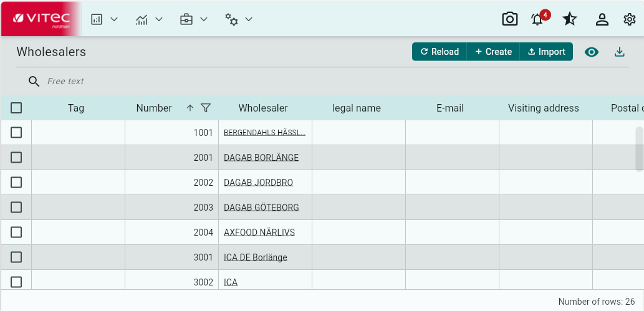The image size is (644, 311).
Task: Sort by Visiting address column header
Action: (x=544, y=108)
